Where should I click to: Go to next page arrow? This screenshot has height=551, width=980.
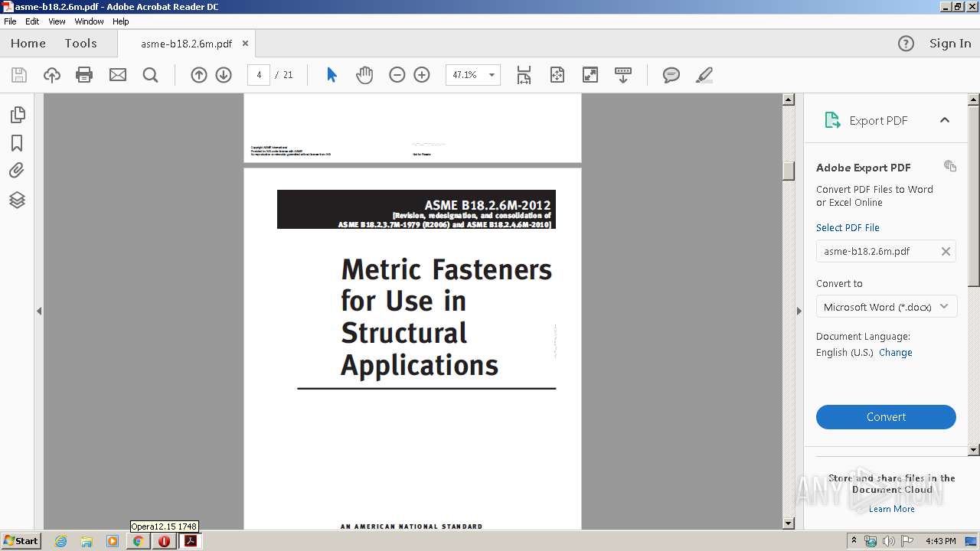224,75
